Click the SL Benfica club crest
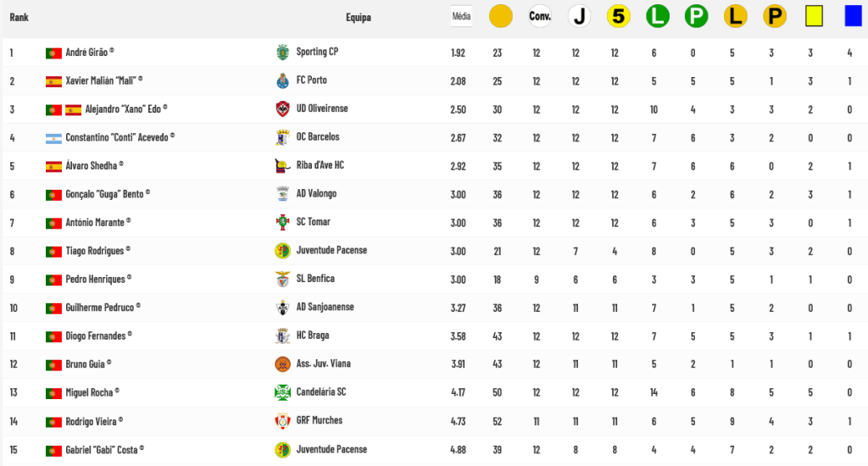The width and height of the screenshot is (868, 466). click(282, 279)
